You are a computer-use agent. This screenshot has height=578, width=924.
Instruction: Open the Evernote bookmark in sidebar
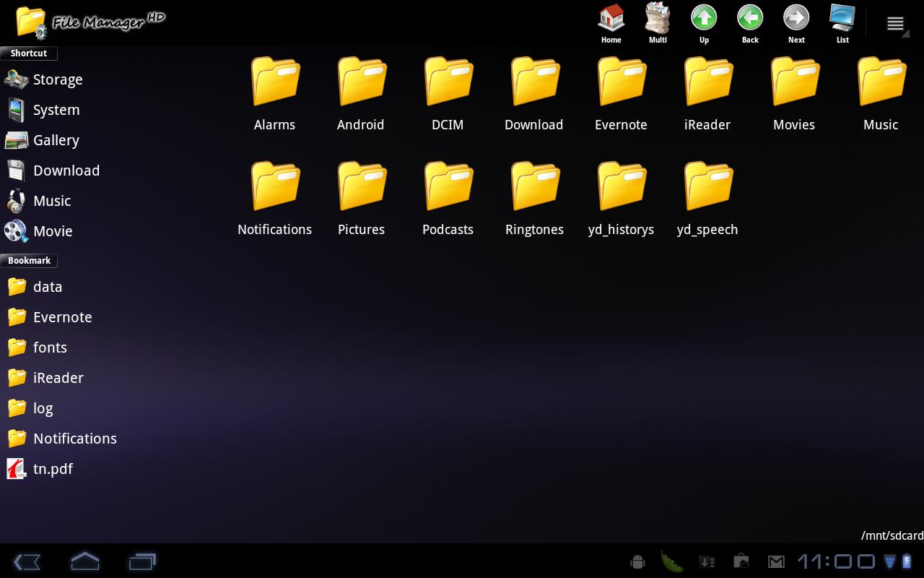pyautogui.click(x=62, y=317)
